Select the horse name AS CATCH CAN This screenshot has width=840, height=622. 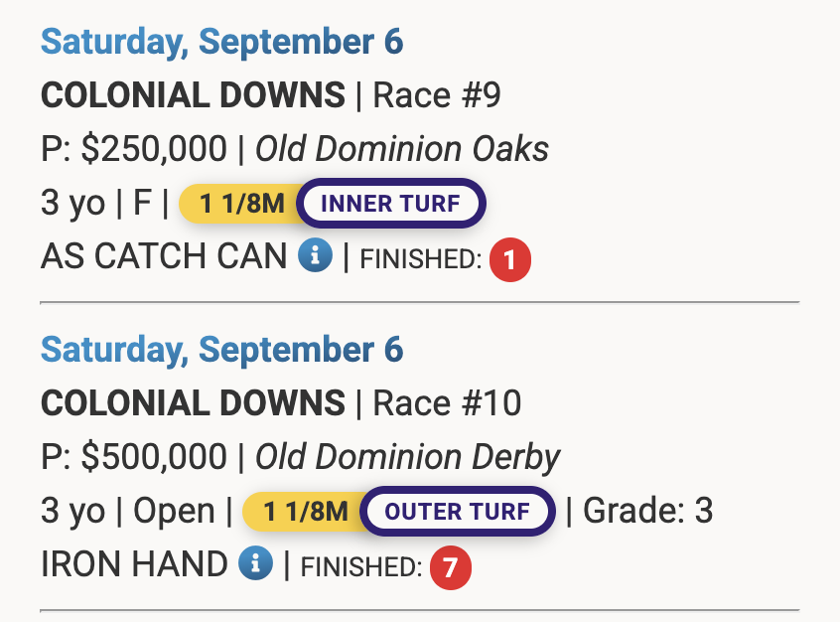click(x=164, y=257)
